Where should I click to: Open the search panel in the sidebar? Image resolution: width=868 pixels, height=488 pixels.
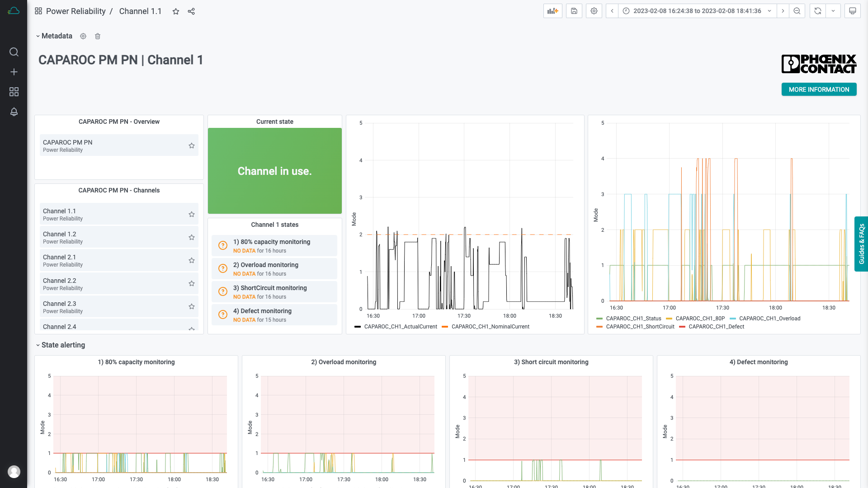coord(14,52)
